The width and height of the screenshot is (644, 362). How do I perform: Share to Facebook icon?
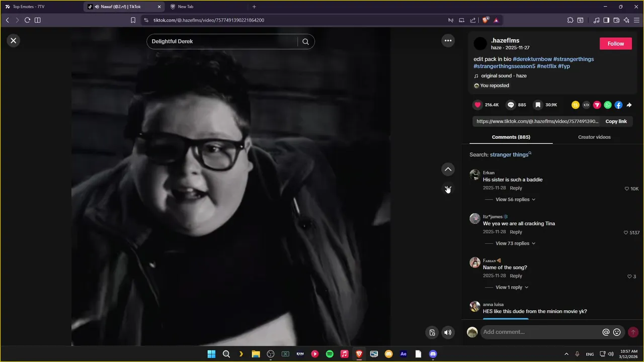(x=618, y=105)
